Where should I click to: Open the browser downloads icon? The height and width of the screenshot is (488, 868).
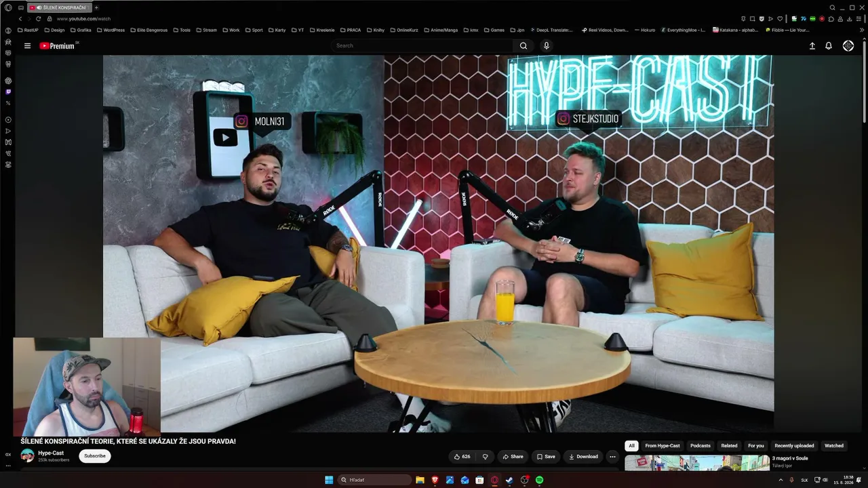[850, 19]
